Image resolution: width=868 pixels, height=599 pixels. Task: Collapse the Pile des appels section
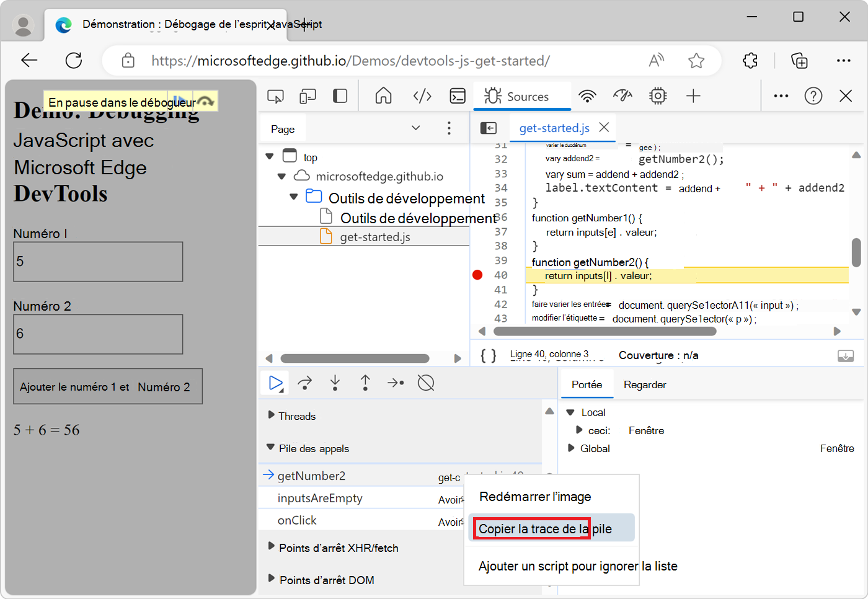(x=270, y=447)
